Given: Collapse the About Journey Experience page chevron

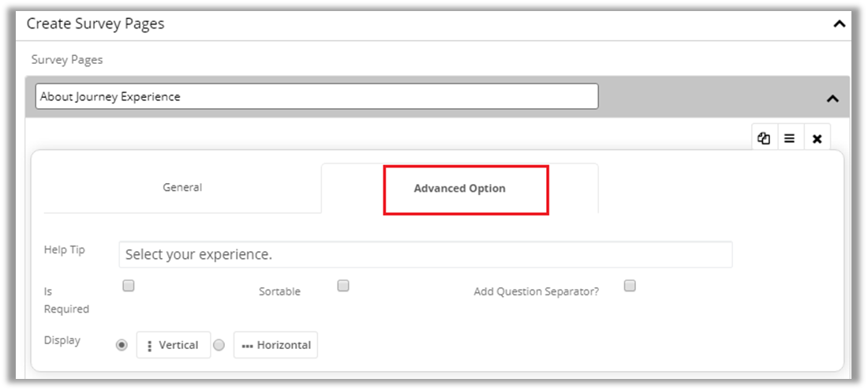Looking at the screenshot, I should pos(831,99).
